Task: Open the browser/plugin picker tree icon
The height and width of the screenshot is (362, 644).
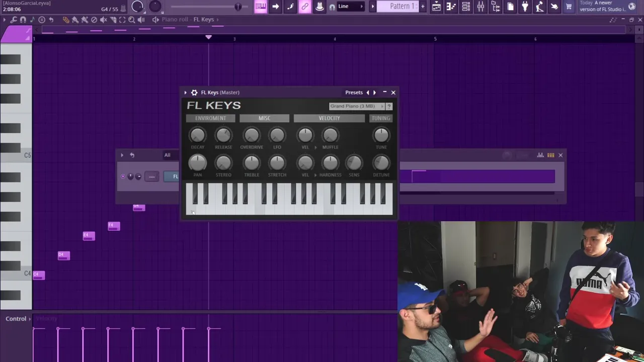Action: [496, 7]
